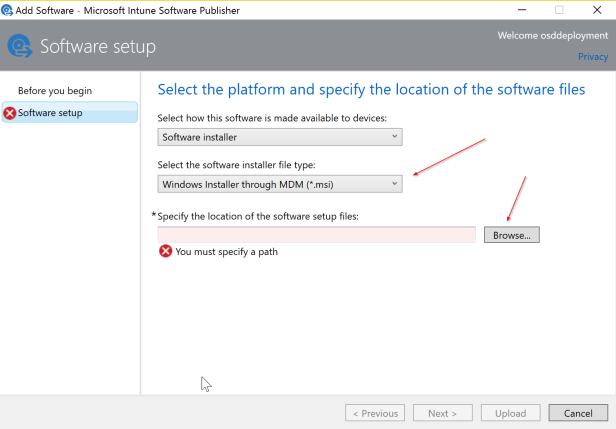Click 'Specify the location of the software setup files:' label

258,216
